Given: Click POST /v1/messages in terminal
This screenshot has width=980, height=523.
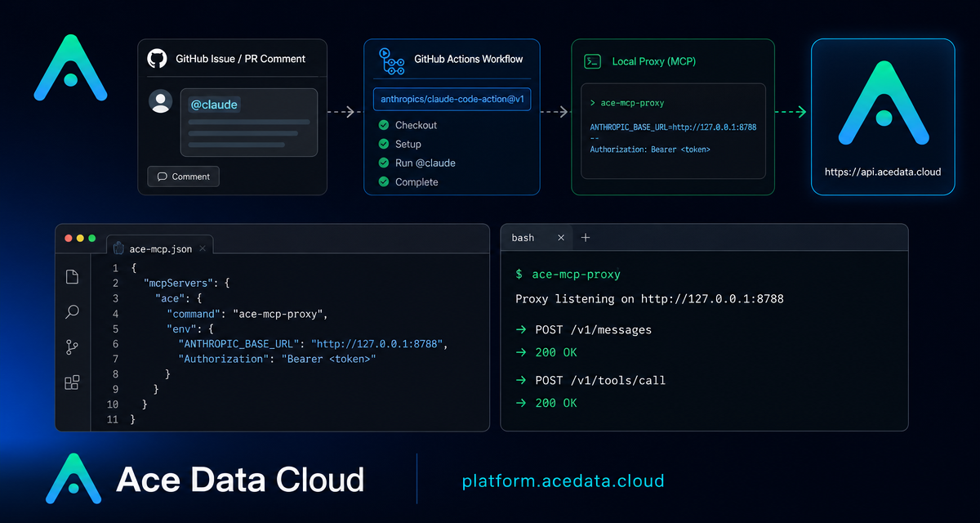Looking at the screenshot, I should tap(593, 330).
